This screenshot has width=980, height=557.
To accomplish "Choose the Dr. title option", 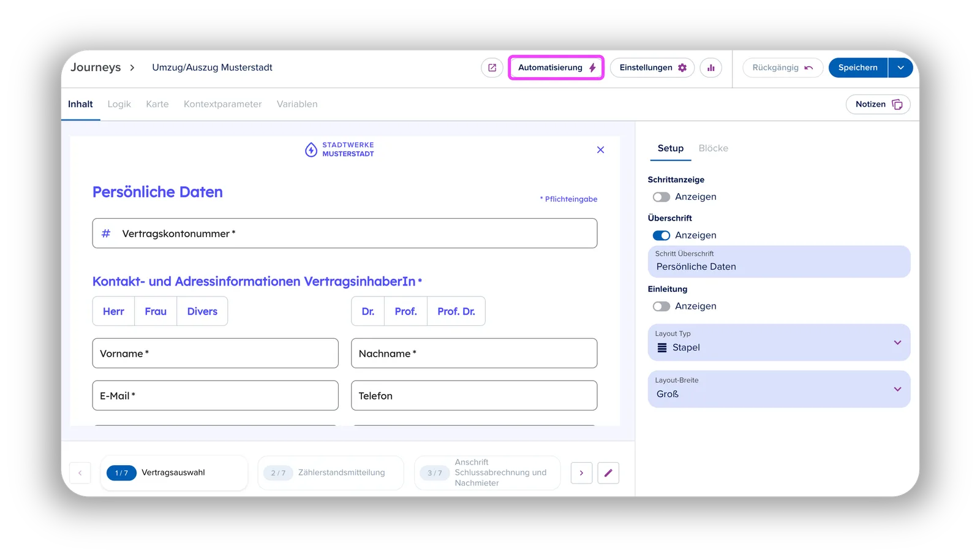I will [x=368, y=311].
